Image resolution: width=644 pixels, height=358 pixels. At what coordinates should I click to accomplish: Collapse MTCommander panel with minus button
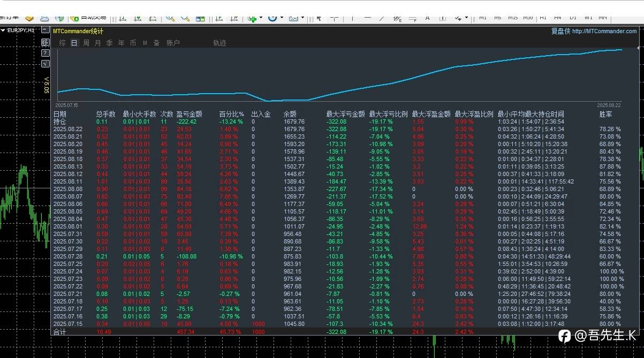46,31
